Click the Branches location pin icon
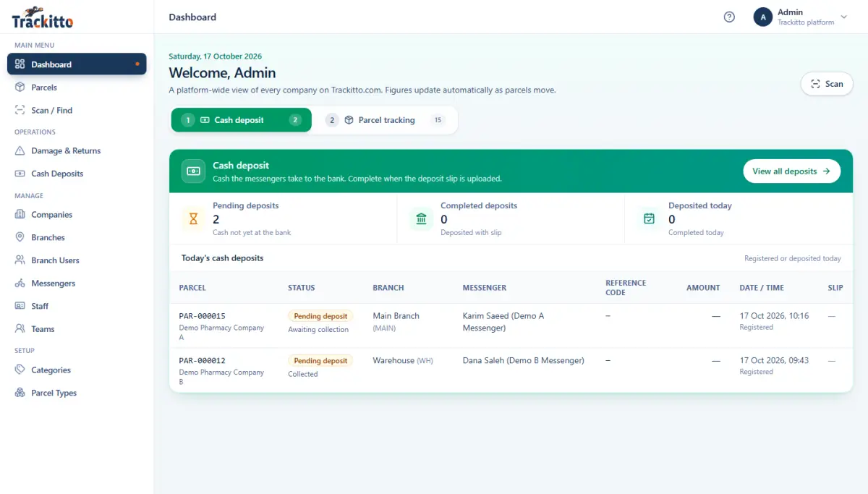Screen dimensions: 868x494 click(x=20, y=238)
